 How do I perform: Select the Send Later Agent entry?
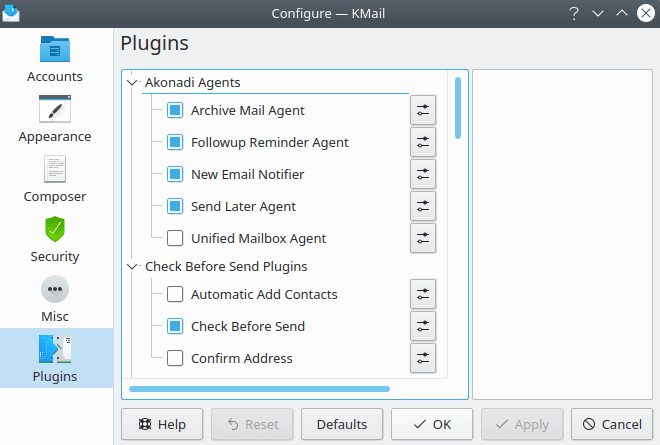click(243, 206)
